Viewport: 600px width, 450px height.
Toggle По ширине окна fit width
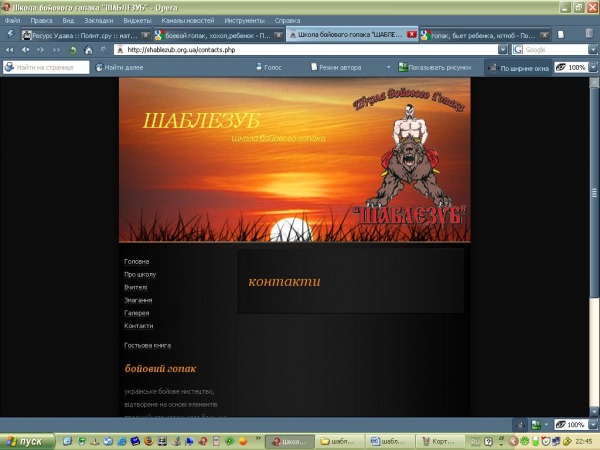click(491, 67)
